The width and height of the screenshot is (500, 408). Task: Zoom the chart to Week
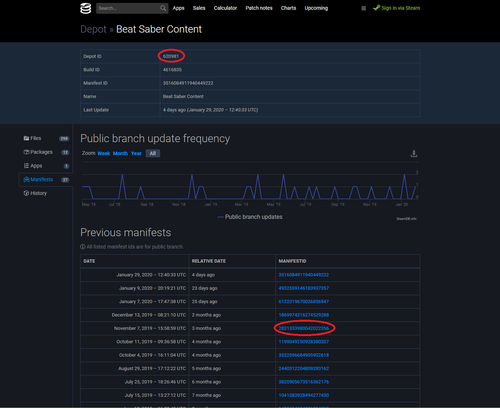click(x=104, y=153)
